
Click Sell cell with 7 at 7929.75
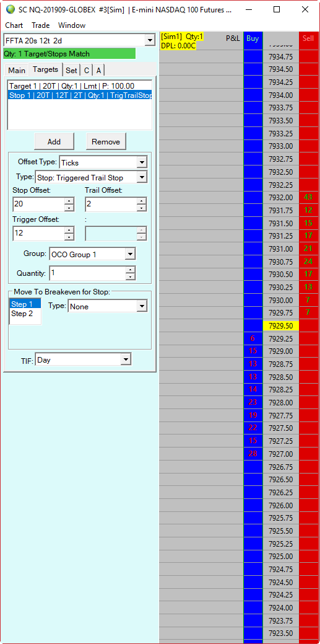click(x=308, y=312)
